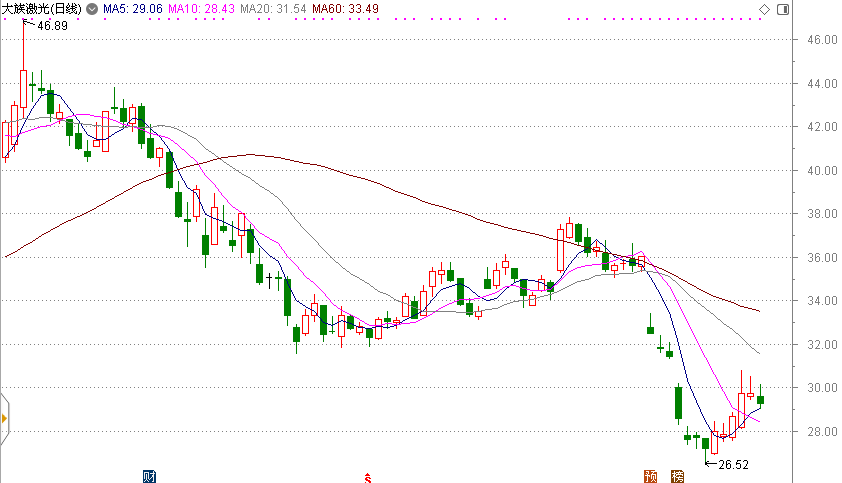Toggle the side panel layout icon
The width and height of the screenshot is (842, 483).
tap(783, 9)
